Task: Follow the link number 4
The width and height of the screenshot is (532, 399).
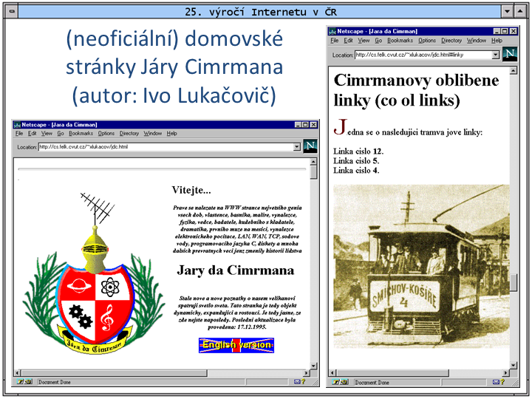Action: [376, 171]
